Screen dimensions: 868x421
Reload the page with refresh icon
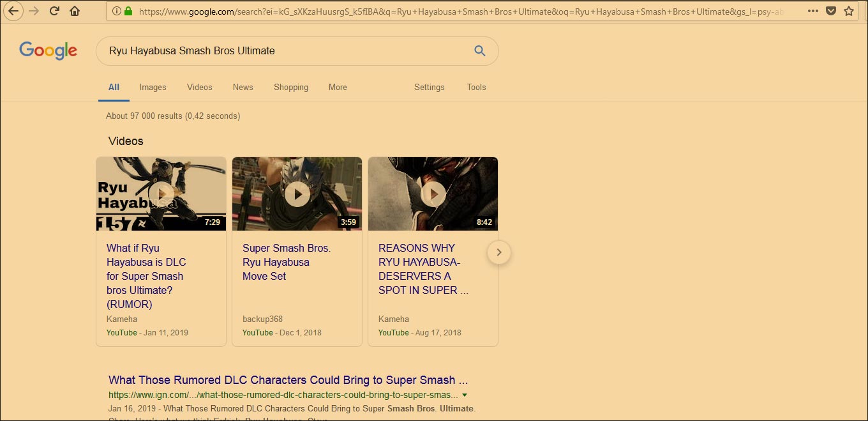click(x=54, y=11)
